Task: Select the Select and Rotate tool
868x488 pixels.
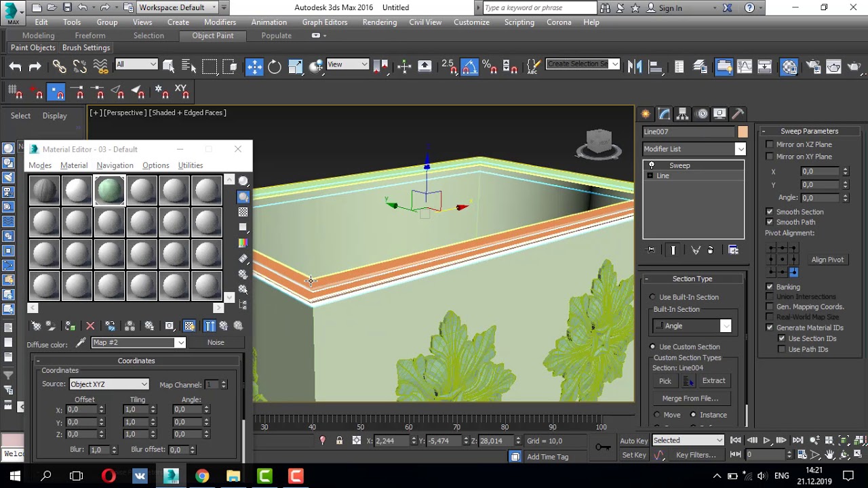Action: click(275, 66)
